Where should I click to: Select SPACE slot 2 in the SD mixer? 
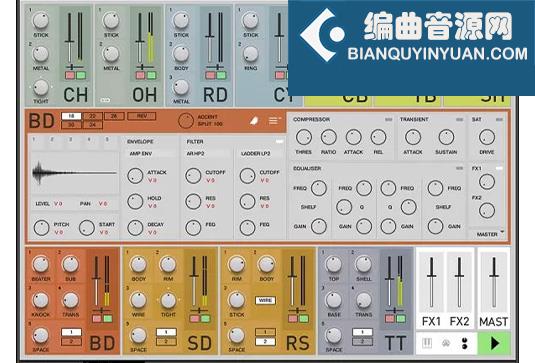(166, 342)
